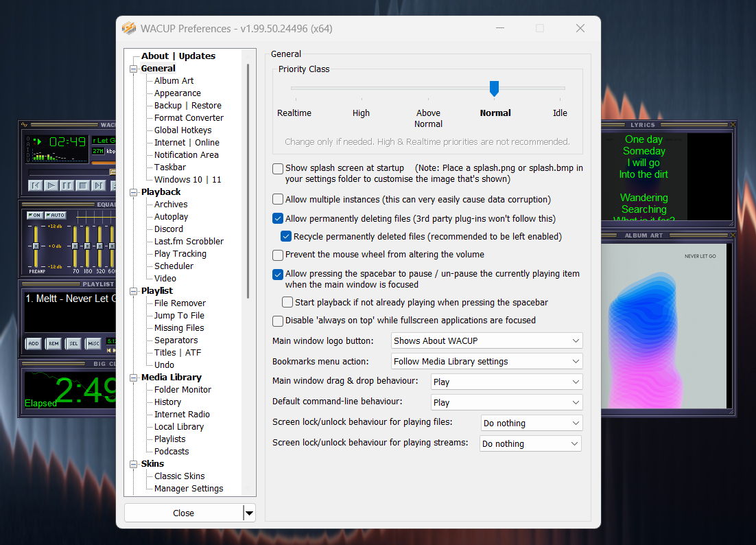Viewport: 756px width, 545px height.
Task: Toggle the equalizer ON button
Action: (x=34, y=215)
